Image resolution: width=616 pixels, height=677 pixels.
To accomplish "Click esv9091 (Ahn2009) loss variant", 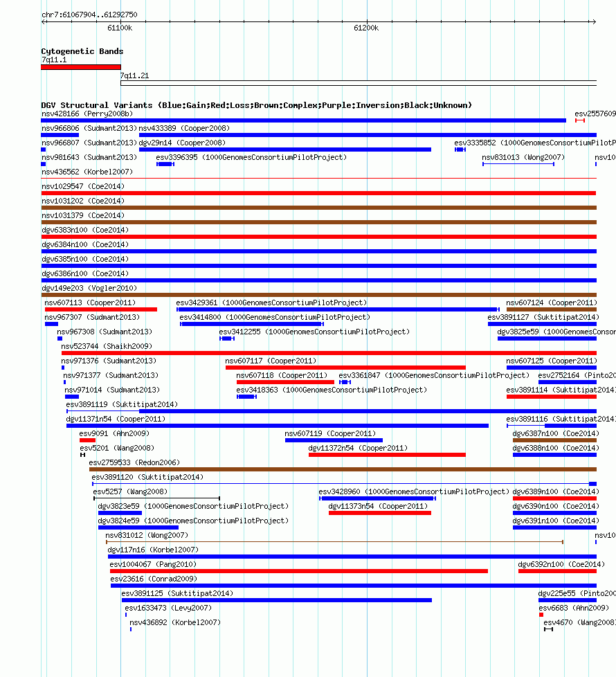I will pos(88,440).
